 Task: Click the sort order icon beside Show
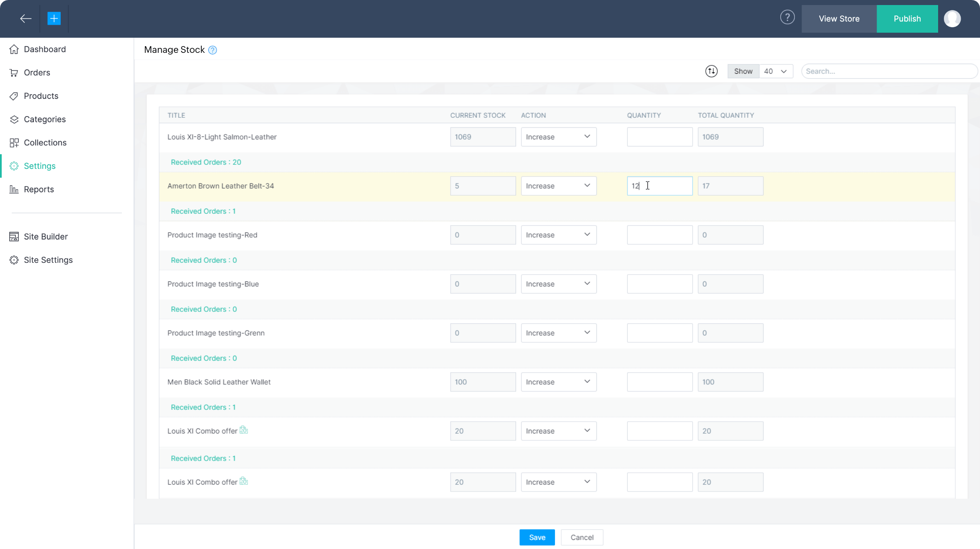[711, 71]
